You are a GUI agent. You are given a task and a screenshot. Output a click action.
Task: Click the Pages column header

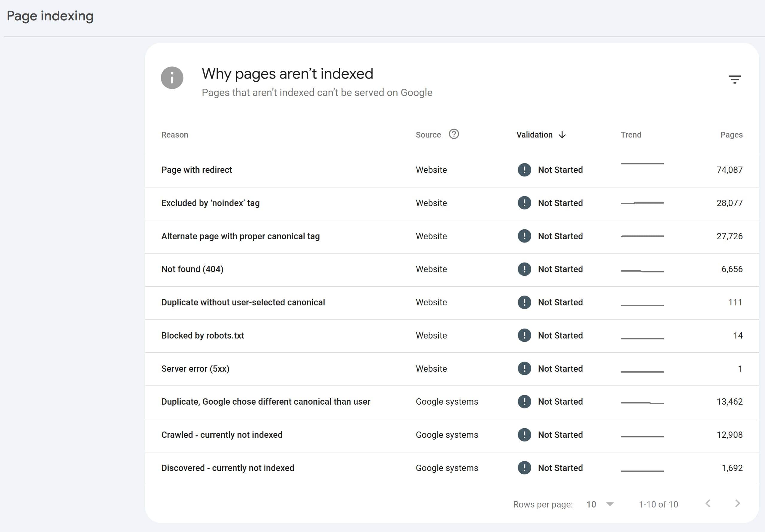click(731, 135)
